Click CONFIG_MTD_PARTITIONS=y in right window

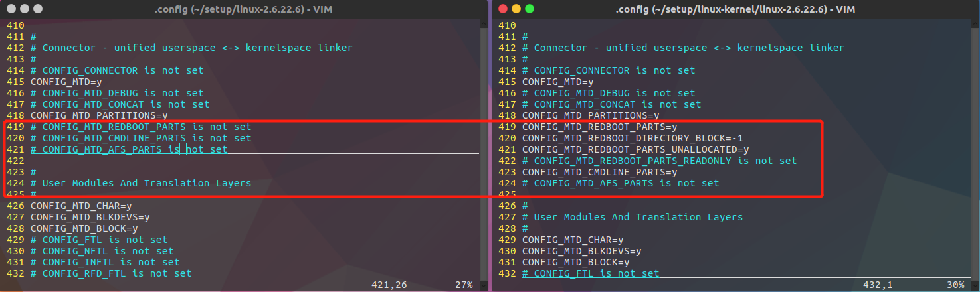591,115
